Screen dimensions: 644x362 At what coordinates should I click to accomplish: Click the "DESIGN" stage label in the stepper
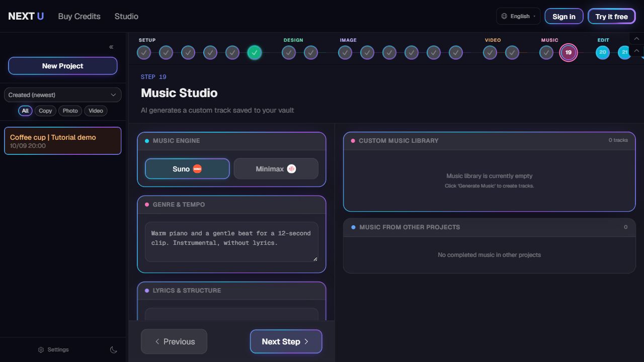[x=293, y=40]
